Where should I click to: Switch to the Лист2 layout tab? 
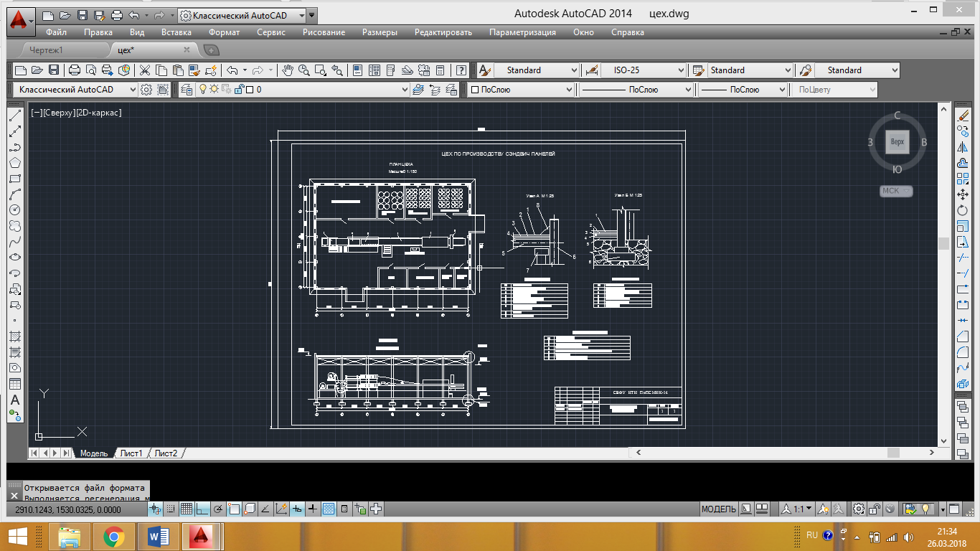click(166, 453)
